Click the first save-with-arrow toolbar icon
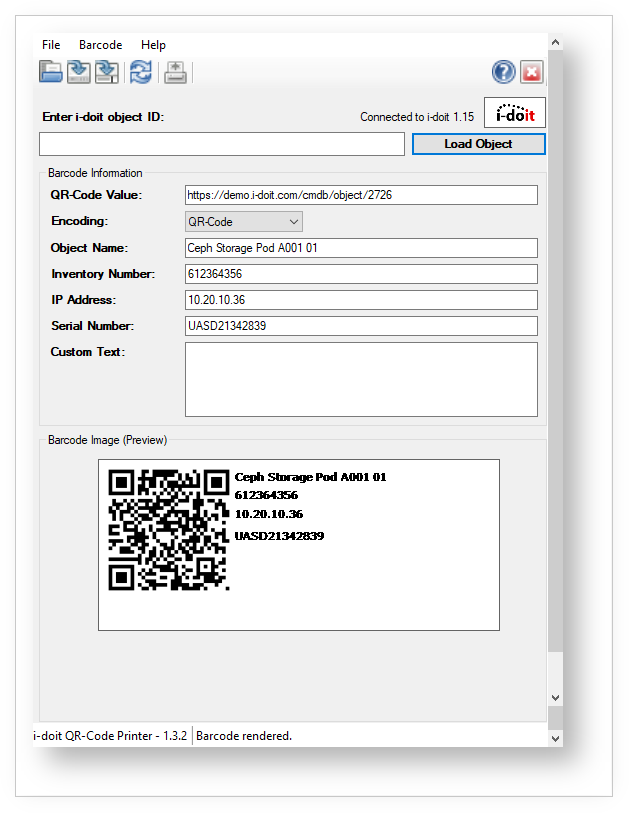Image resolution: width=629 pixels, height=813 pixels. tap(79, 72)
